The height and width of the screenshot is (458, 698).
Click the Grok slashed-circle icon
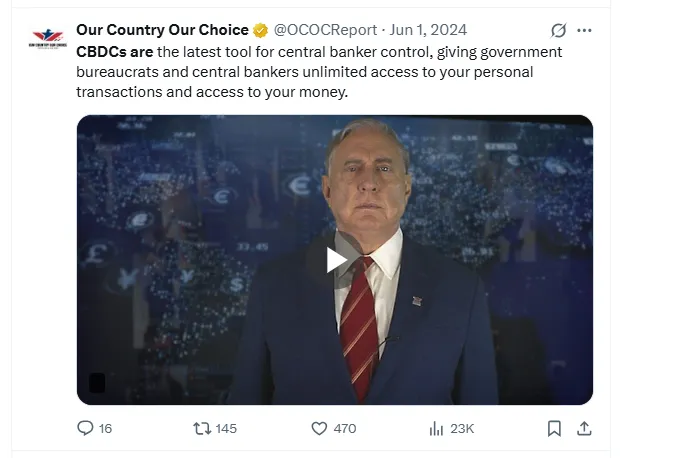pos(559,30)
